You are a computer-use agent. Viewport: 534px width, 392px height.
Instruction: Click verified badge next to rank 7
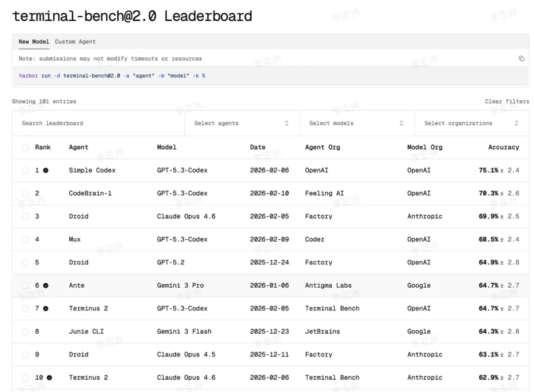[x=45, y=308]
